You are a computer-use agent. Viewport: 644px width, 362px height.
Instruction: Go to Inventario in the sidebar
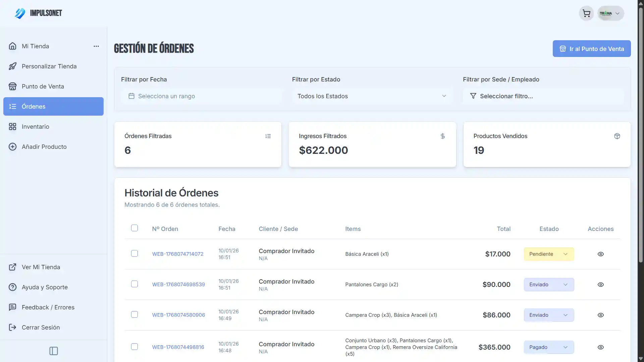36,127
